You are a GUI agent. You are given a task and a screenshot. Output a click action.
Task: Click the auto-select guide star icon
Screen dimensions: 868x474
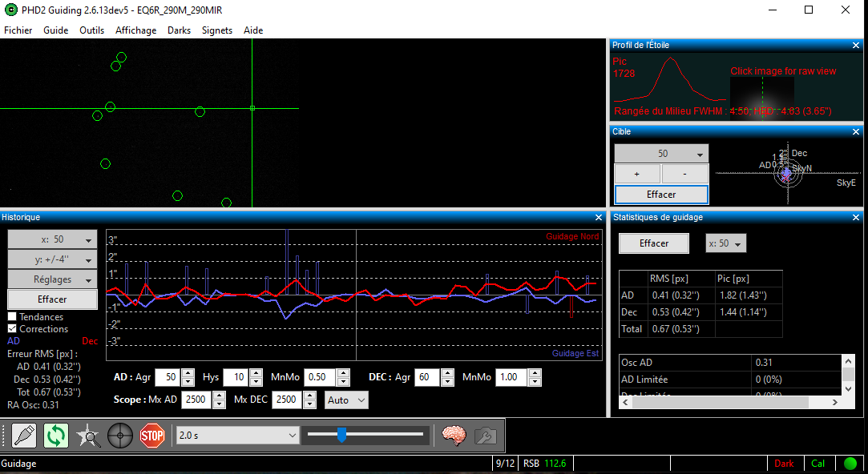click(x=88, y=436)
